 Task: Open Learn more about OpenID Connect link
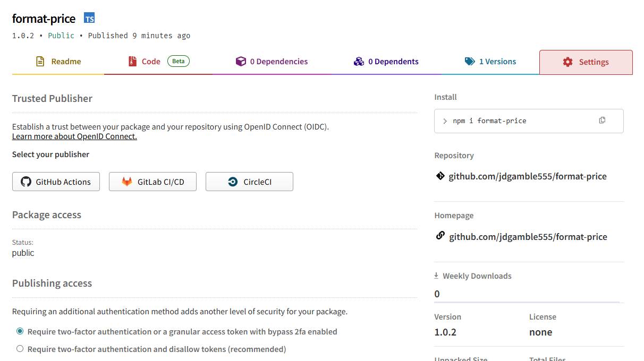(74, 136)
